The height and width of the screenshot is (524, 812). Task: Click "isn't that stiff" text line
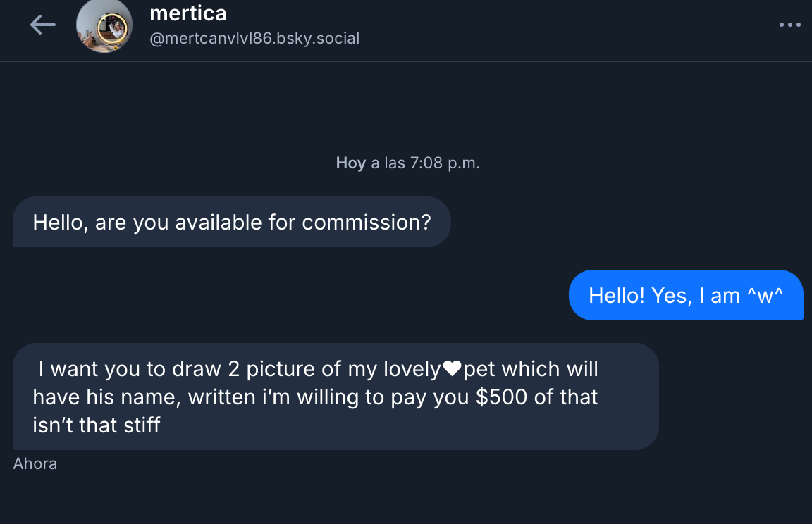pyautogui.click(x=96, y=425)
